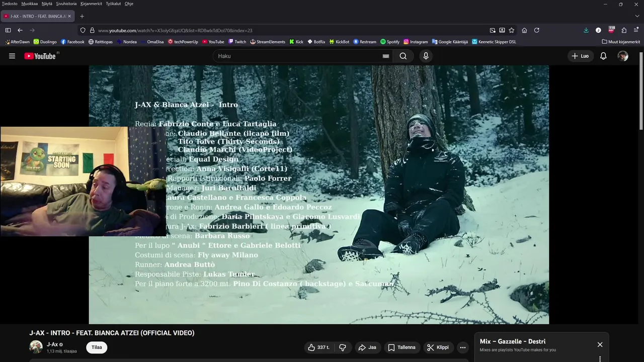
Task: Close the J-AX INTRO tab
Action: click(69, 16)
